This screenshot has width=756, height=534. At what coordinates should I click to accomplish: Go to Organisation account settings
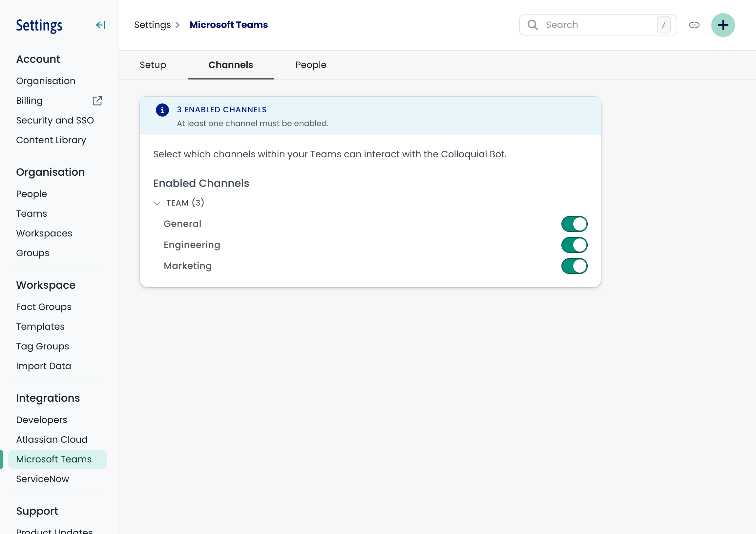tap(46, 81)
